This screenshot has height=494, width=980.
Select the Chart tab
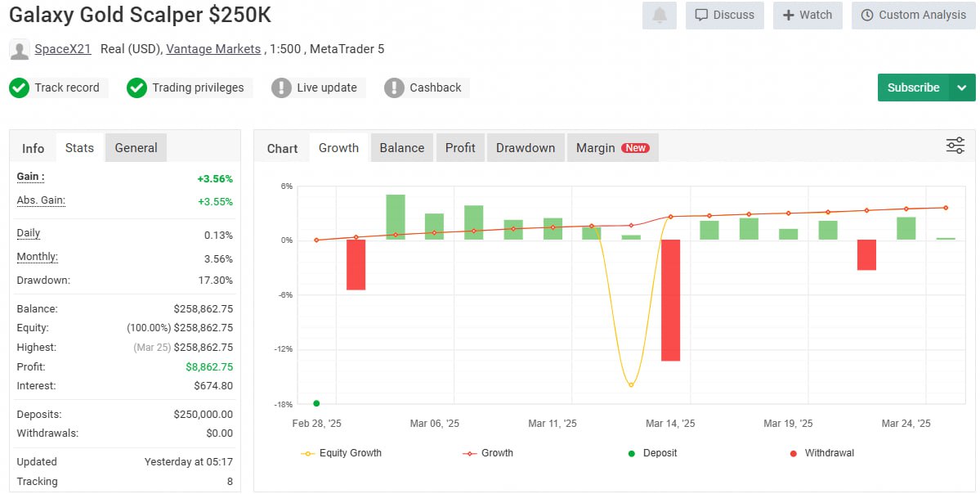tap(282, 148)
